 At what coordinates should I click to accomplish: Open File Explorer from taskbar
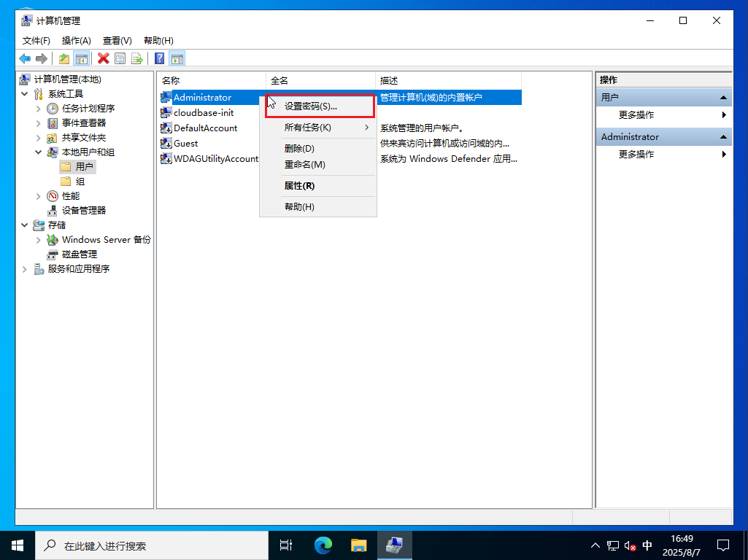pyautogui.click(x=359, y=545)
